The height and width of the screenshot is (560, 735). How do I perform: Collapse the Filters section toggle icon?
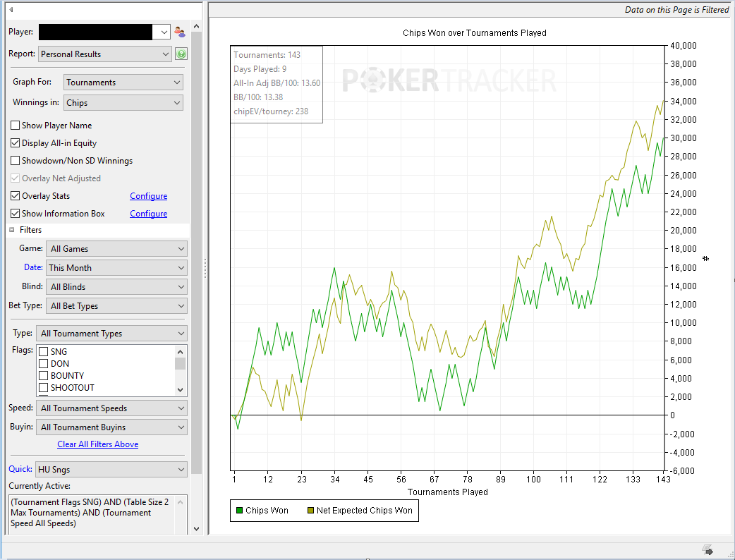coord(12,230)
